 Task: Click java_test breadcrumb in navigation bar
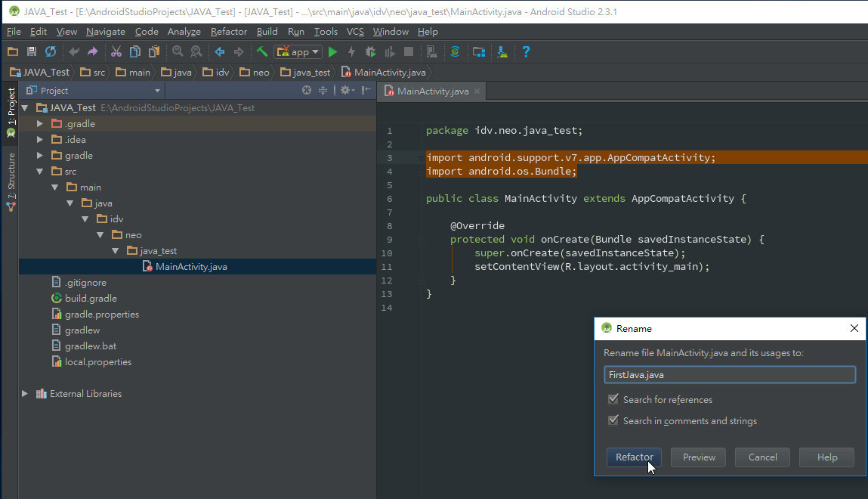(305, 72)
